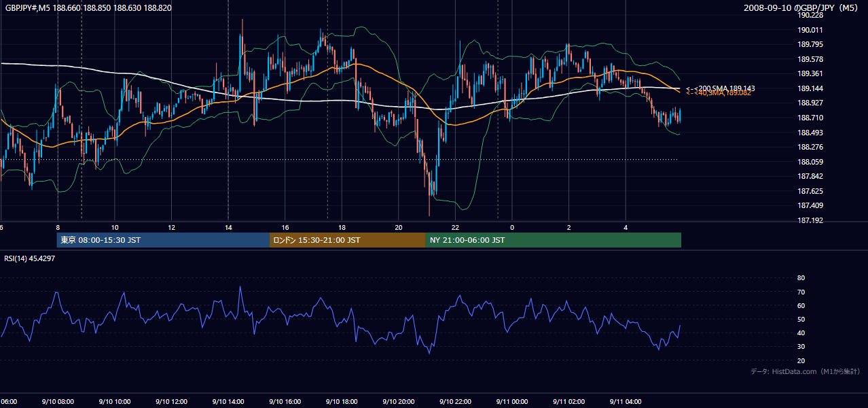
Task: Click hour tick 18 under the price chart
Action: click(342, 227)
